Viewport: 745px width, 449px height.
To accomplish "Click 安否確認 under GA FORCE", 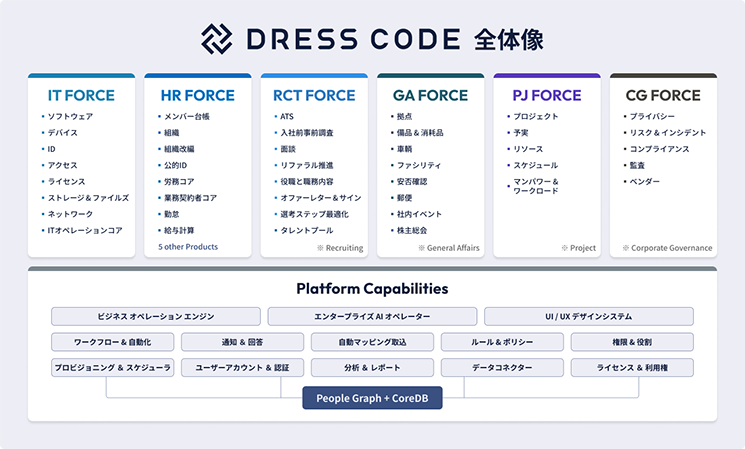I will [x=412, y=182].
